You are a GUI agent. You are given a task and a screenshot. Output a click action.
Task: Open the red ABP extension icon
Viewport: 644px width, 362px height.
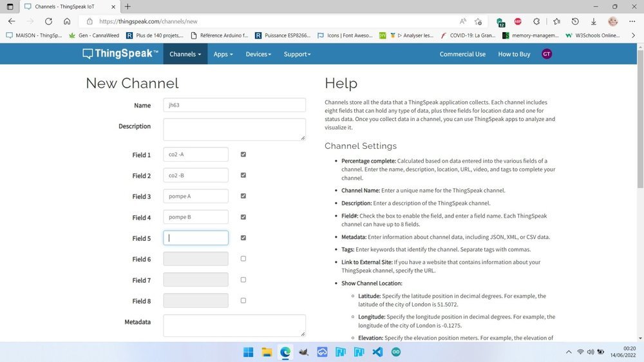point(518,21)
